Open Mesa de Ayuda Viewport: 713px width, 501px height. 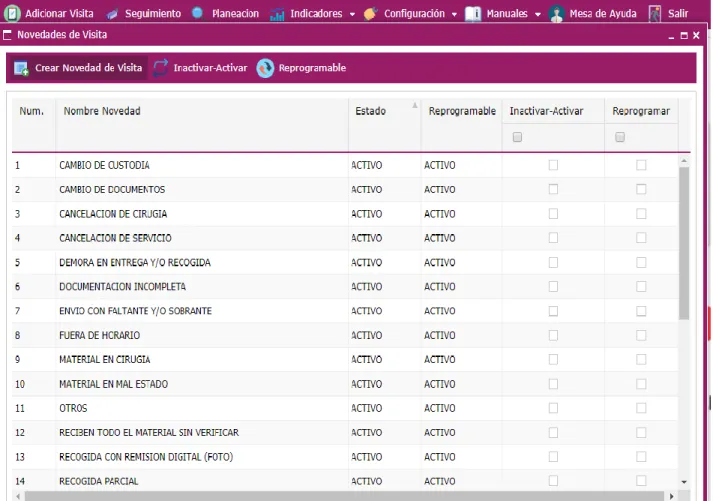coord(603,14)
